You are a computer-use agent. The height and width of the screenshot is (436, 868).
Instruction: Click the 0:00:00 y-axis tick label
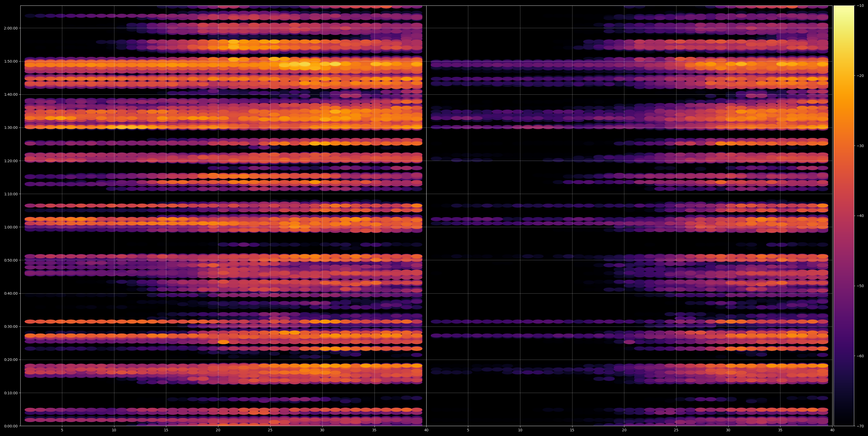pyautogui.click(x=10, y=426)
